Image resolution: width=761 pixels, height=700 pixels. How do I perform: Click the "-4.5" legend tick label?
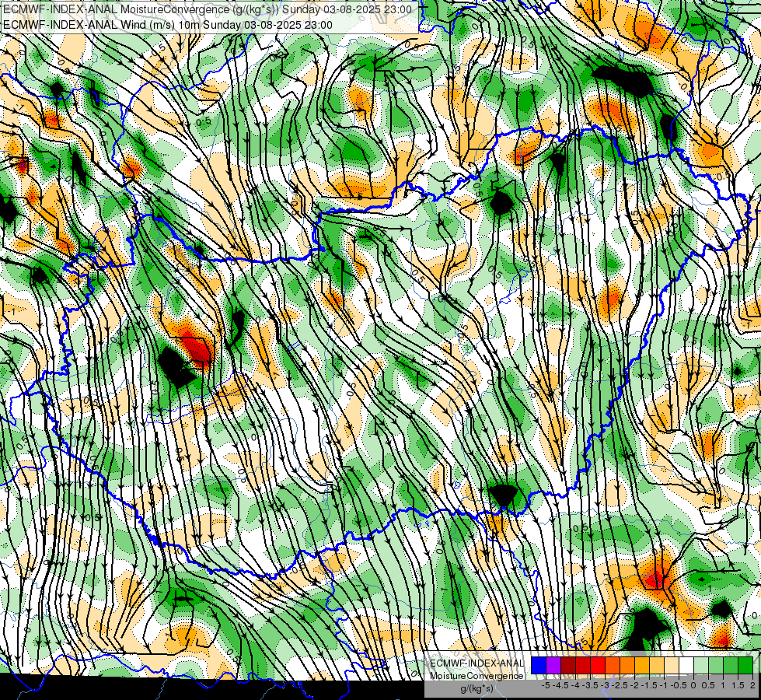[x=560, y=685]
